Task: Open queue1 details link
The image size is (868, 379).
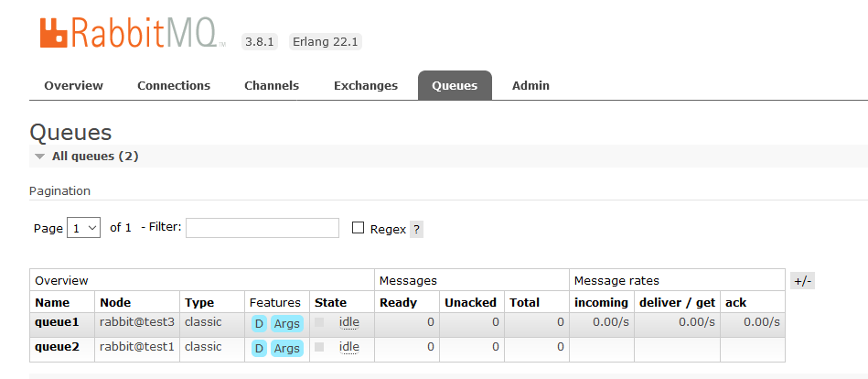Action: pyautogui.click(x=57, y=321)
